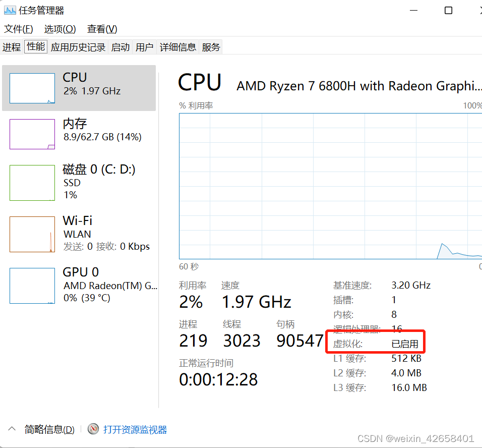The image size is (482, 448).
Task: Click the 插槽 value 1
Action: [x=394, y=300]
